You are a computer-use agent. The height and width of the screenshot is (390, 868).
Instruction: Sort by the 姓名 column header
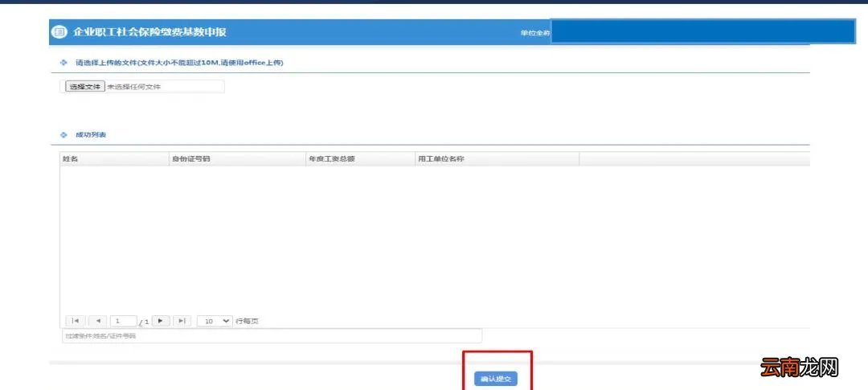click(x=71, y=159)
